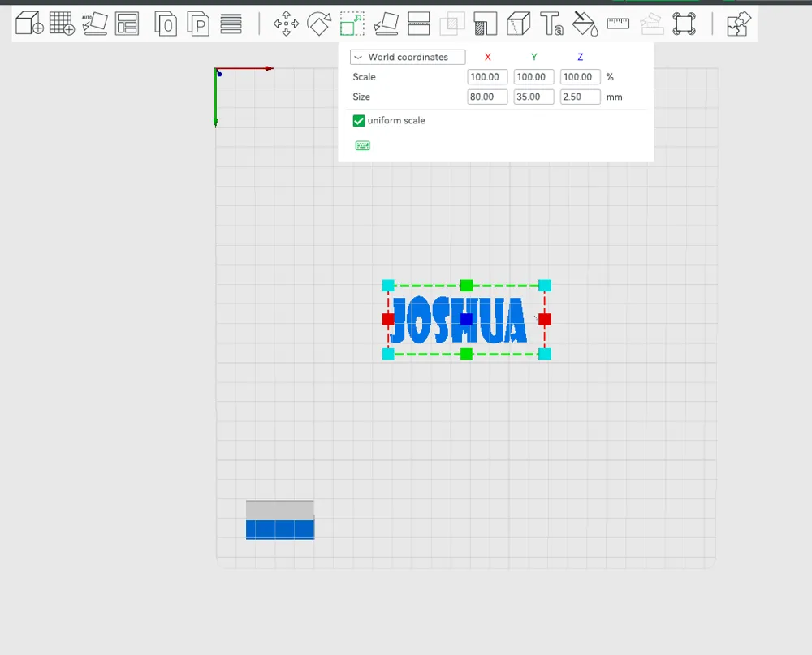Image resolution: width=812 pixels, height=655 pixels.
Task: Activate the Measure ruler tool
Action: 618,25
